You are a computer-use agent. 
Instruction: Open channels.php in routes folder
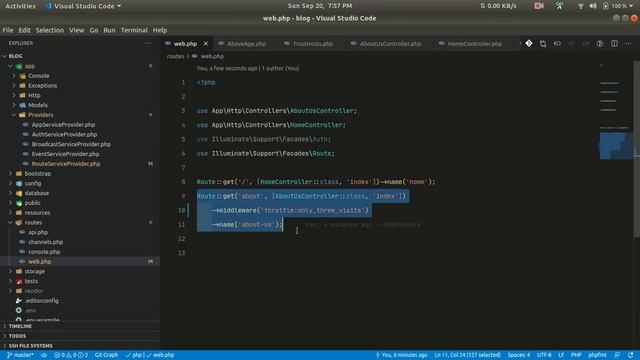pos(45,242)
